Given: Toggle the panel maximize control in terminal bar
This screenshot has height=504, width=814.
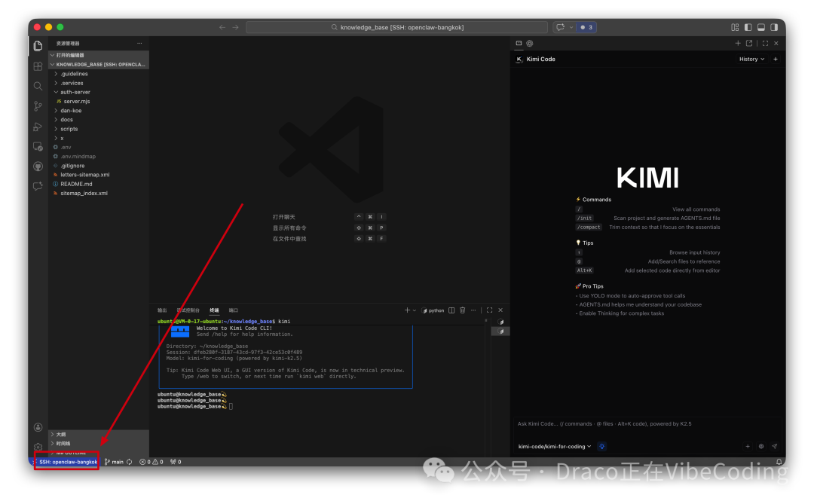Looking at the screenshot, I should tap(489, 310).
